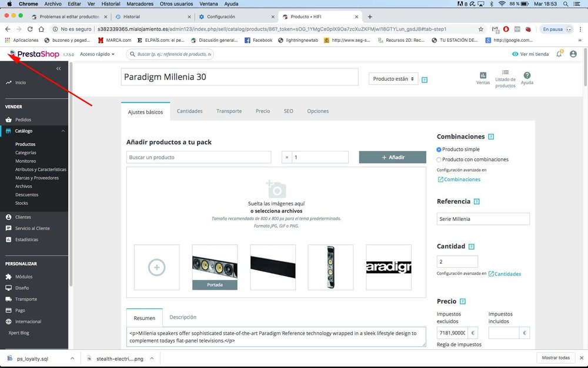Click the macOS Spotlight search icon
588x368 pixels.
(566, 4)
